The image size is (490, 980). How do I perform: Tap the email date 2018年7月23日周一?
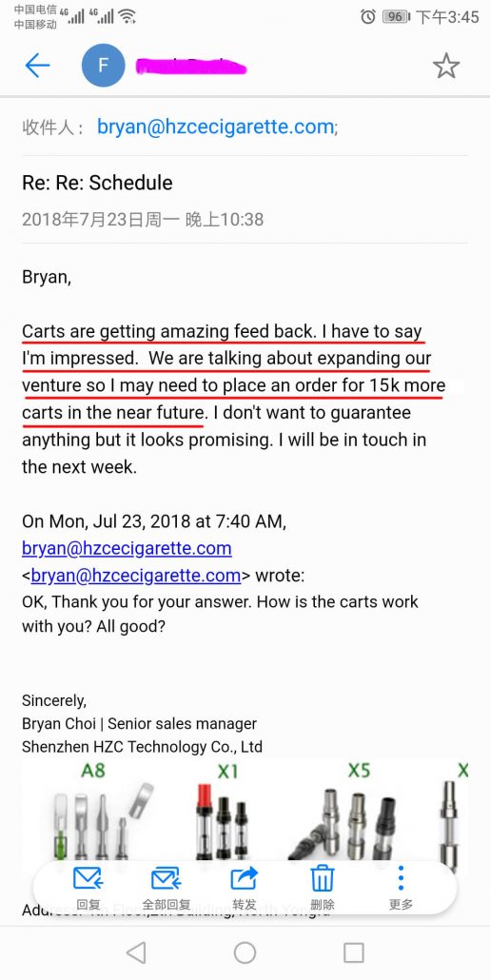(x=101, y=220)
